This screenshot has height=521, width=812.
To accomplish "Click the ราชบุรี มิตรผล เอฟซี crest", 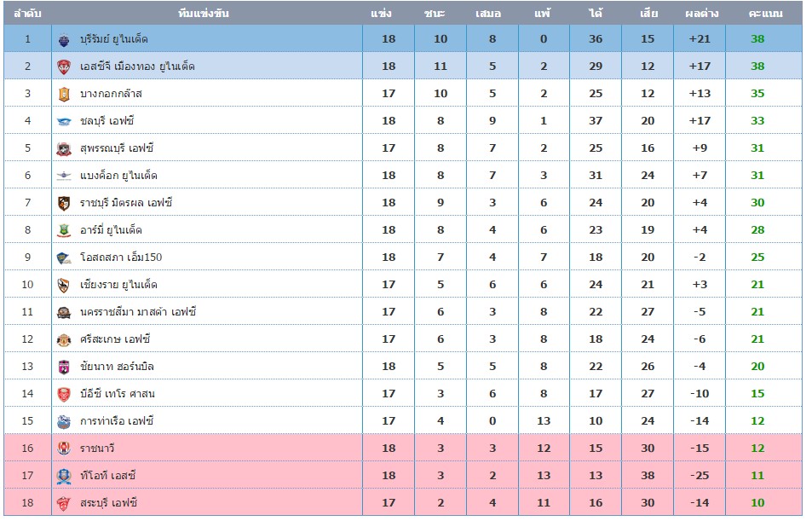I will [64, 203].
